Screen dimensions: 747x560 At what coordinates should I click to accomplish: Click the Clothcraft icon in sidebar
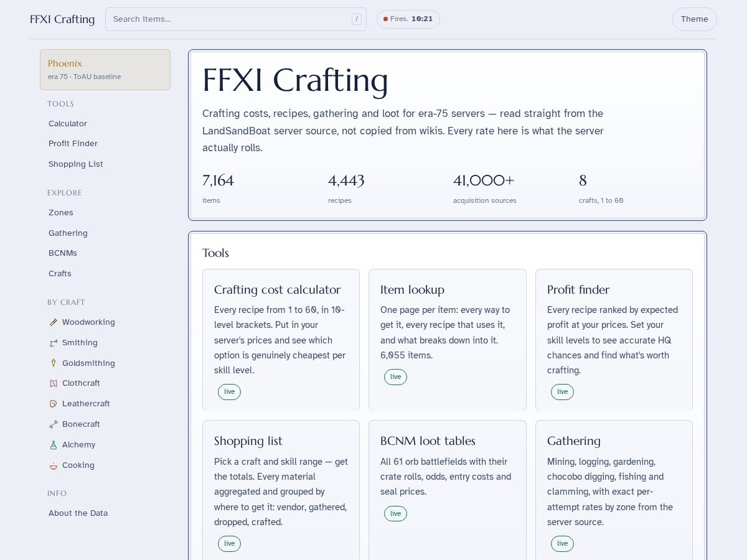[54, 383]
